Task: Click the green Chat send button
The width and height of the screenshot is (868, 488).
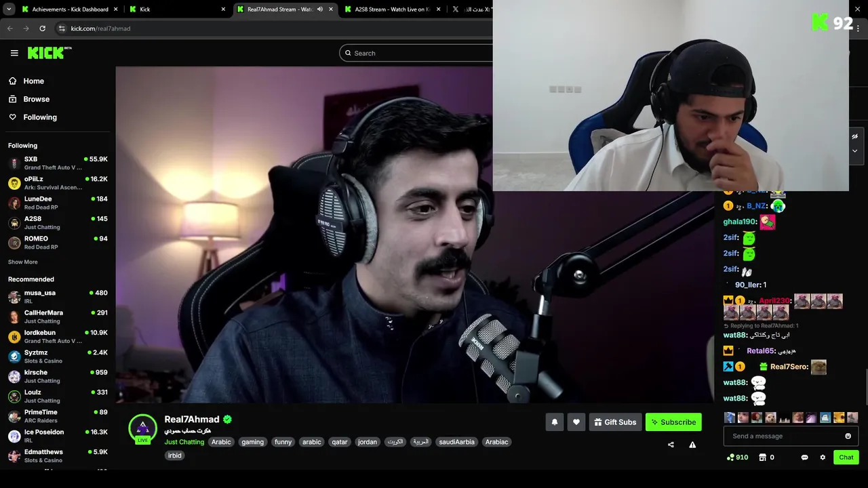Action: pos(846,457)
